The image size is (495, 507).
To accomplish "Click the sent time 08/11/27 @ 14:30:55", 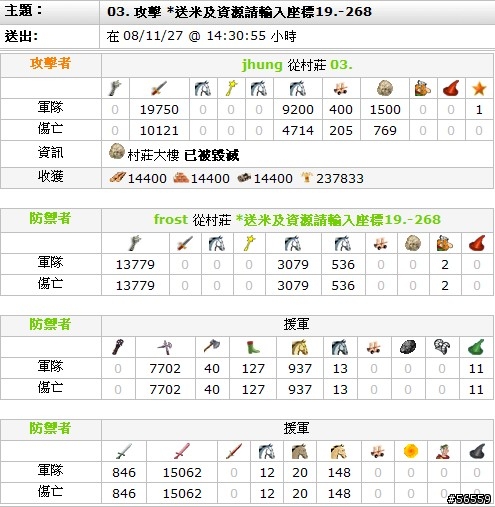I will pos(194,35).
